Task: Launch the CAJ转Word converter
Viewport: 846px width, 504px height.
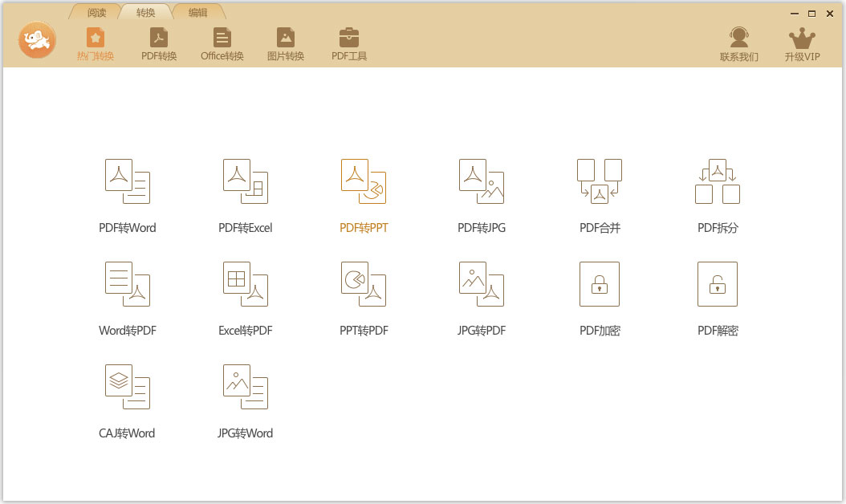Action: (128, 387)
